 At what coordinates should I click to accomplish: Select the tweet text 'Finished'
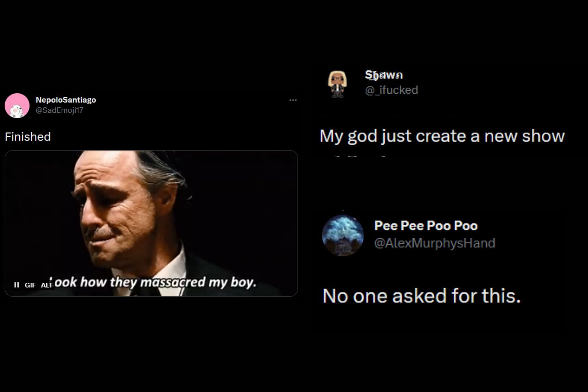28,137
